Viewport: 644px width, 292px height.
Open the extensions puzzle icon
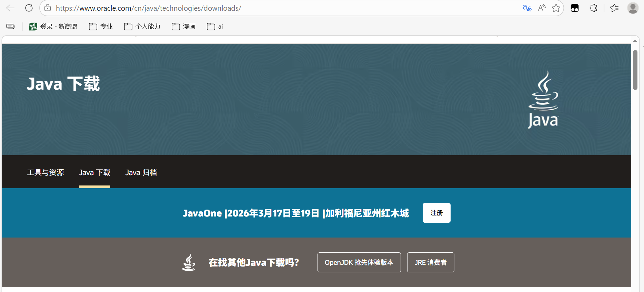tap(593, 8)
